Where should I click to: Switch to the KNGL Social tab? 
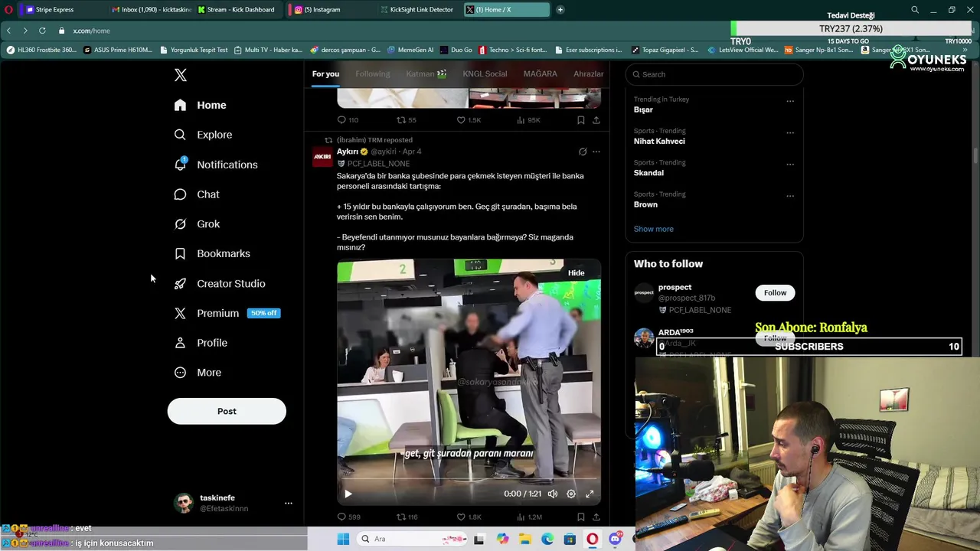[x=485, y=73]
